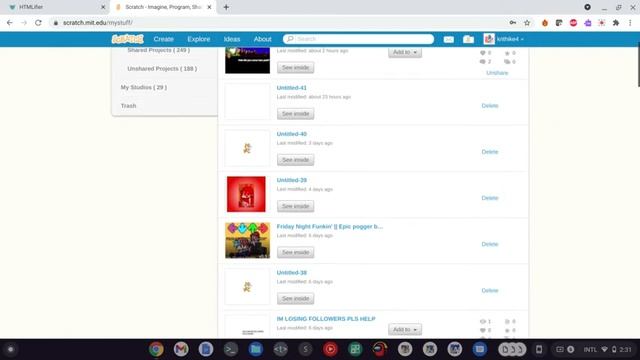
Task: Open the Untitled-41 project title
Action: click(291, 88)
